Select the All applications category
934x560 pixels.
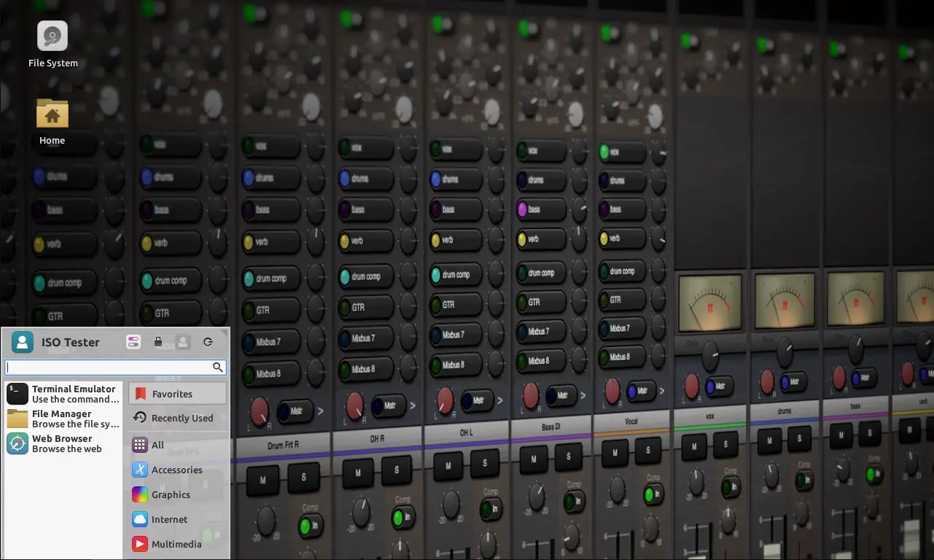coord(178,446)
